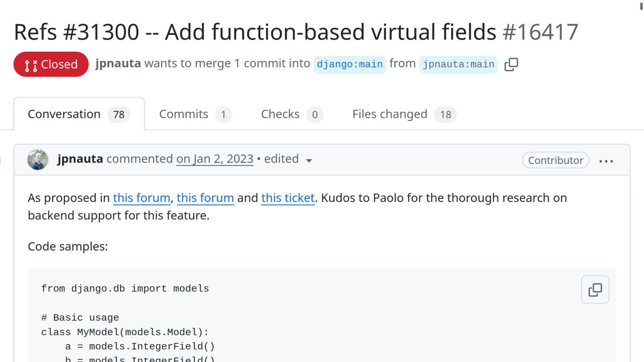Follow the second 'this forum' link
Viewport: 644px width, 362px height.
(205, 198)
